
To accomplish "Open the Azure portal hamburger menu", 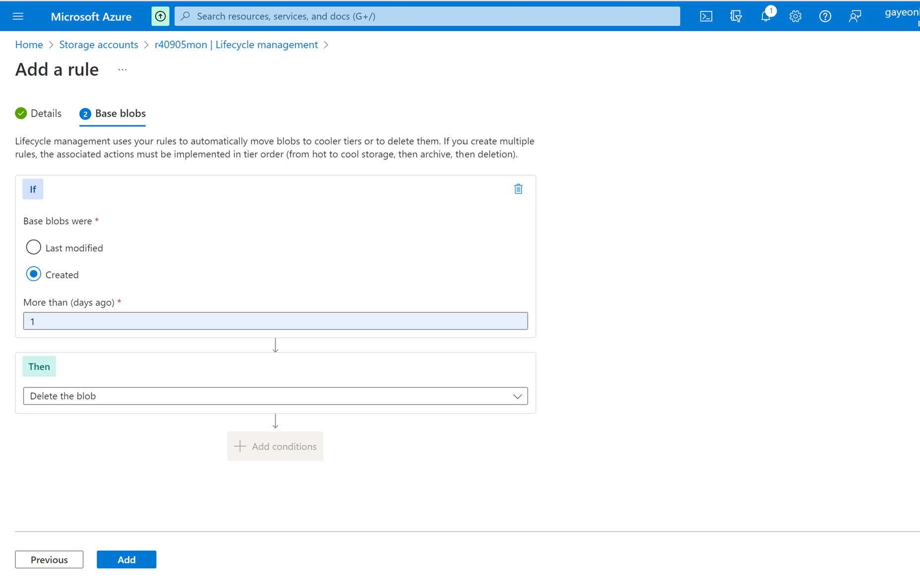I will (x=18, y=16).
